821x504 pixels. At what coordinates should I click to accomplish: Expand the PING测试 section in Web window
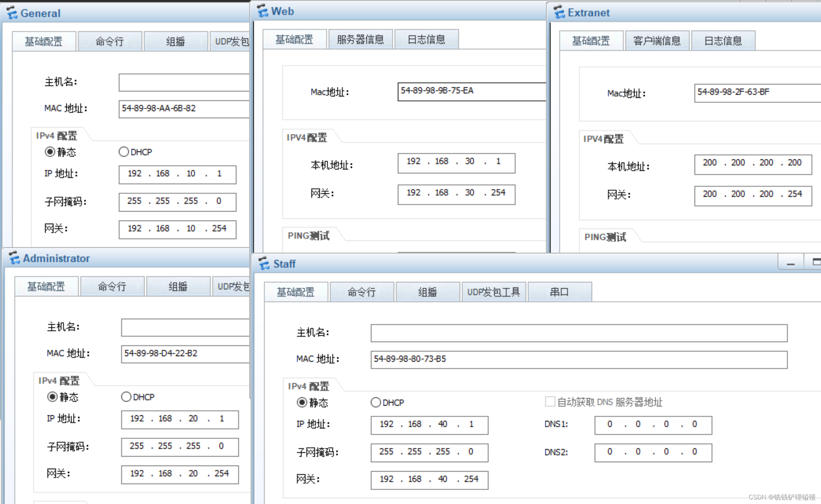click(x=309, y=236)
